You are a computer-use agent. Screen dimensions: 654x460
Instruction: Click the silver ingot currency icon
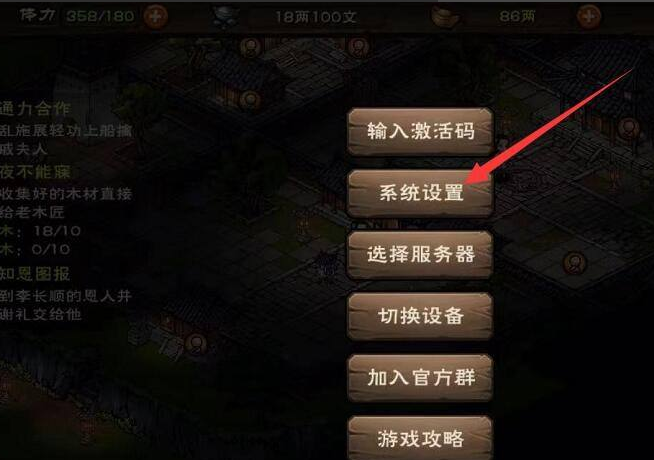445,17
